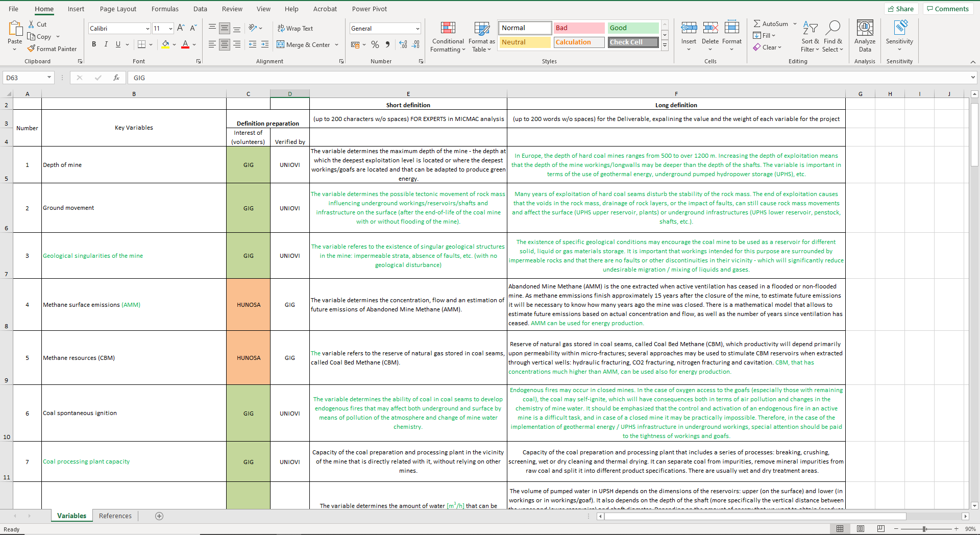Apply the Bad cell style
Screen dimensions: 980x535
click(579, 28)
